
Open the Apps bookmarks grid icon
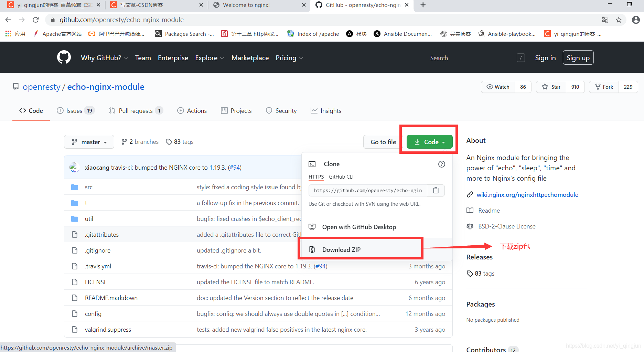point(8,33)
